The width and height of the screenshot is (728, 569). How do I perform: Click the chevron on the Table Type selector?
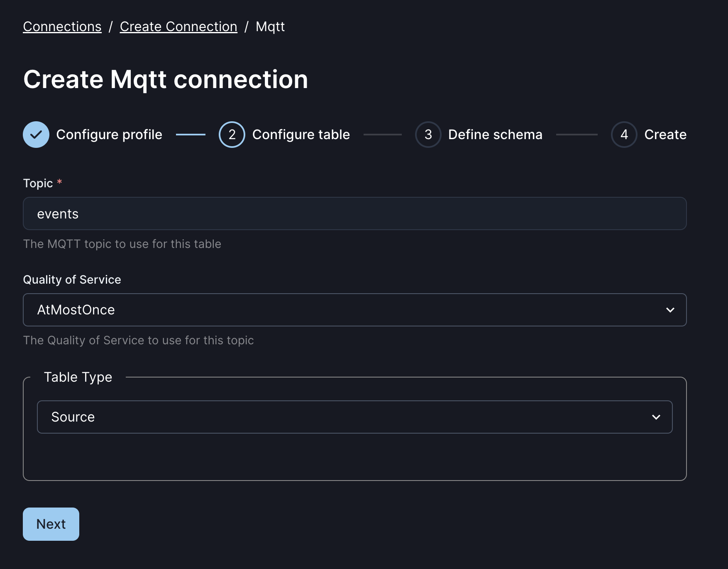tap(656, 417)
